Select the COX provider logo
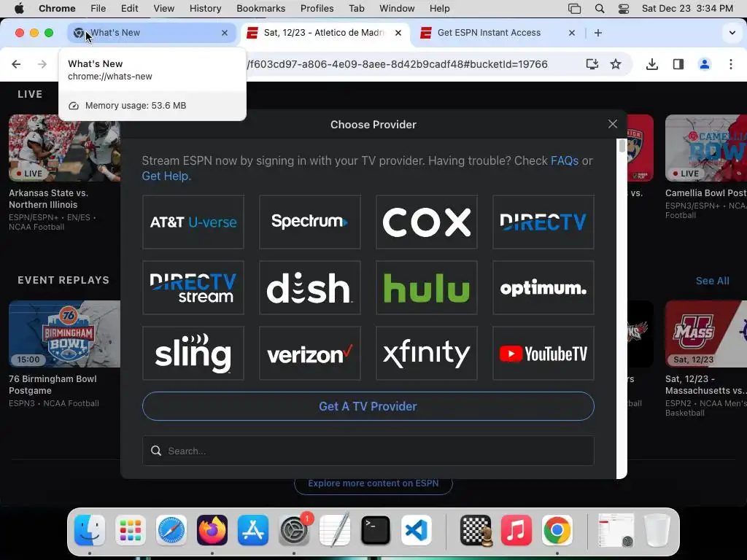The width and height of the screenshot is (747, 560). pos(426,222)
